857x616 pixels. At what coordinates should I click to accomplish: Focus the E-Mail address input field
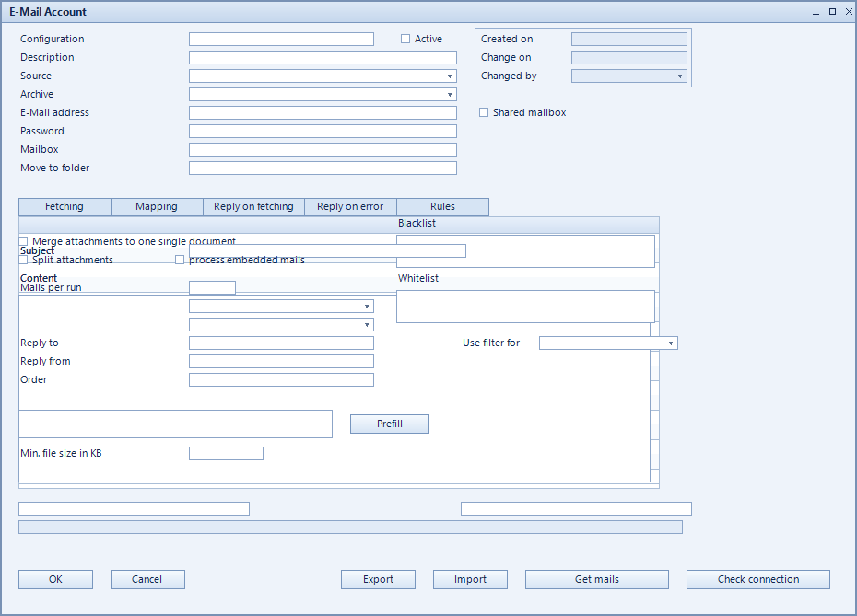pyautogui.click(x=323, y=112)
